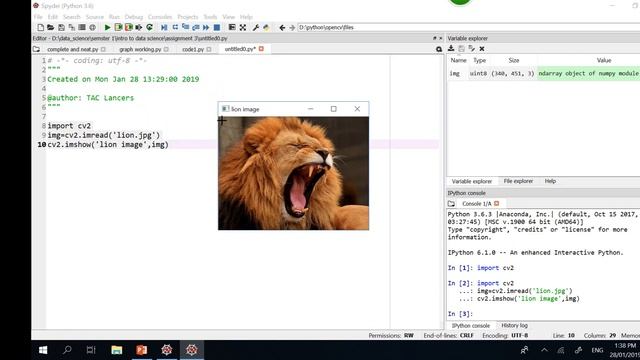640x360 pixels.
Task: Close the untitled0.py tab
Action: [x=261, y=49]
